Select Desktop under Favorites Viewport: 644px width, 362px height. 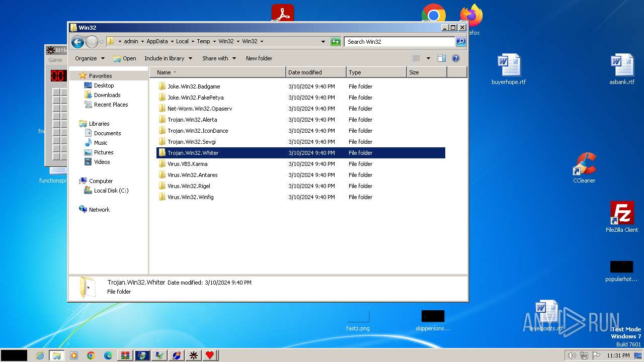tap(104, 85)
